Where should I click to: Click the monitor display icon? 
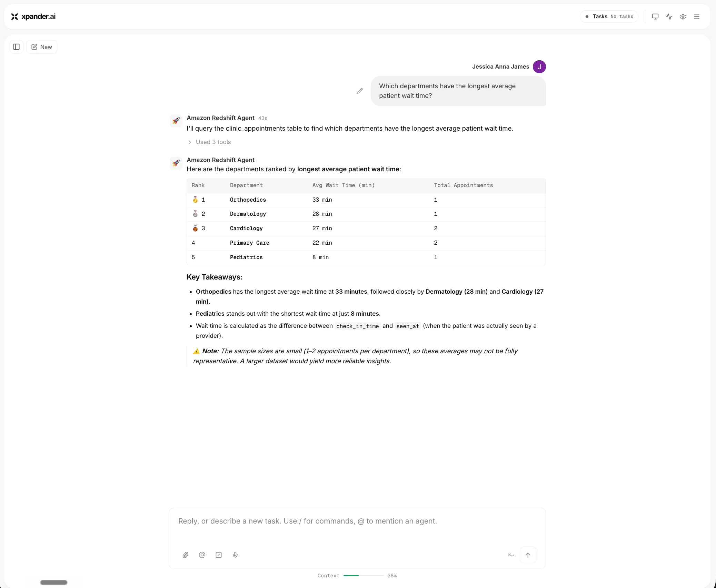click(x=655, y=17)
